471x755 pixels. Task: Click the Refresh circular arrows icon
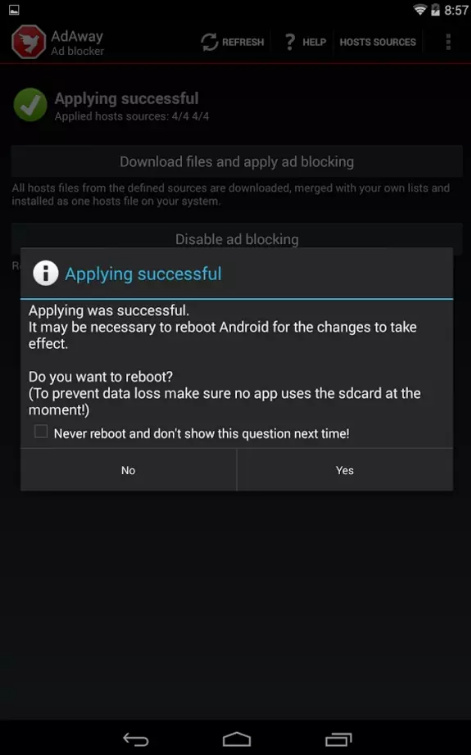[209, 42]
